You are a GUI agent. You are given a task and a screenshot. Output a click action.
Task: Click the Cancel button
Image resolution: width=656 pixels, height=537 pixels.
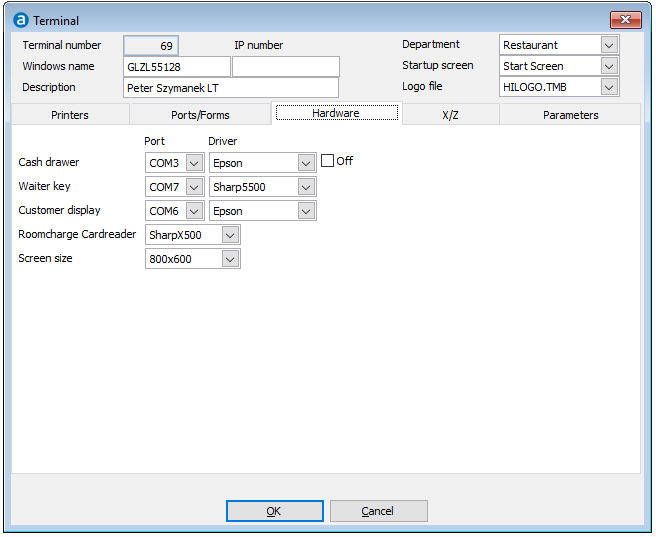click(378, 511)
